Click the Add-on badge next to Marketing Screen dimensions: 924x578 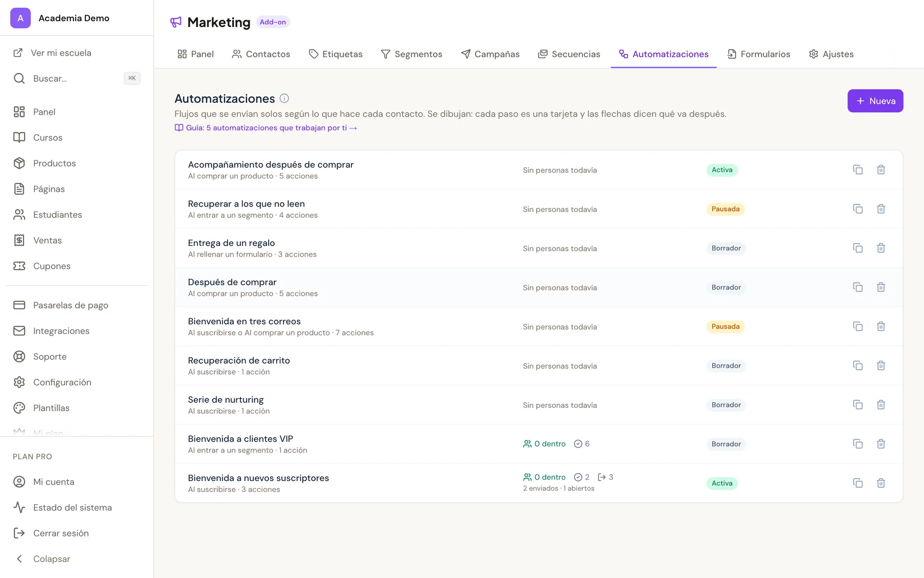pos(273,22)
